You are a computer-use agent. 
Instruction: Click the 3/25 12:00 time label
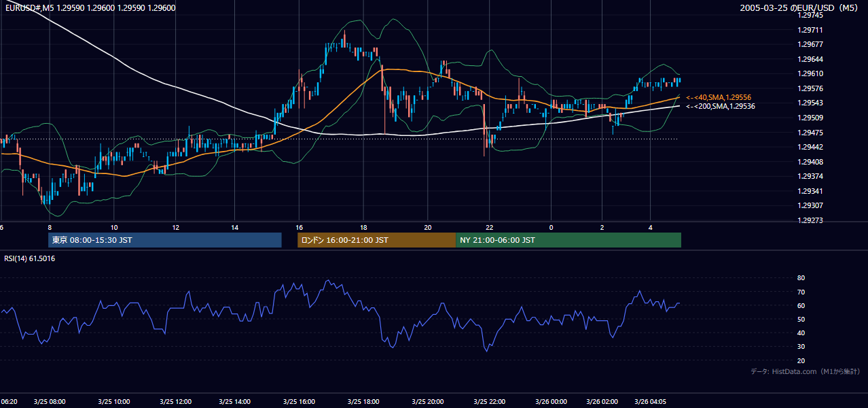[x=177, y=401]
